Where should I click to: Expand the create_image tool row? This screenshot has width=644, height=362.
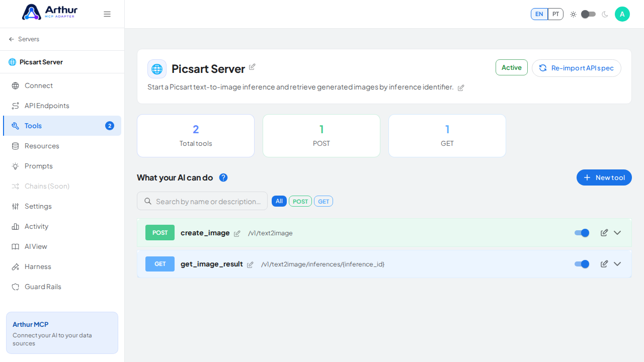617,233
